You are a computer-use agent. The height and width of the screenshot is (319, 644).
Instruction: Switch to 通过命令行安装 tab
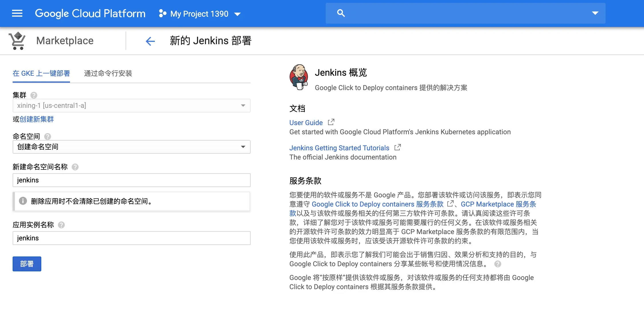108,73
